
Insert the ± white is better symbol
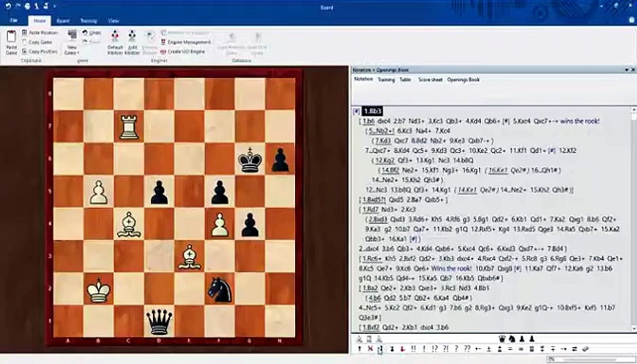489,349
